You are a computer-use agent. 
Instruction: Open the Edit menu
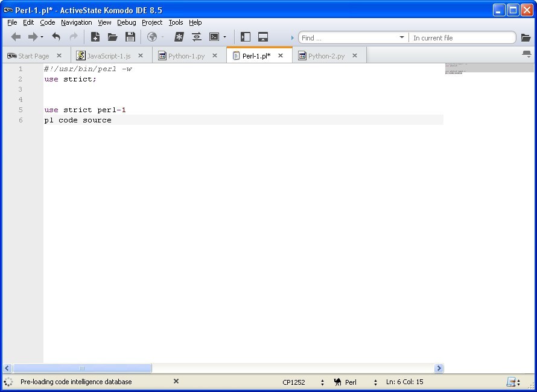28,22
